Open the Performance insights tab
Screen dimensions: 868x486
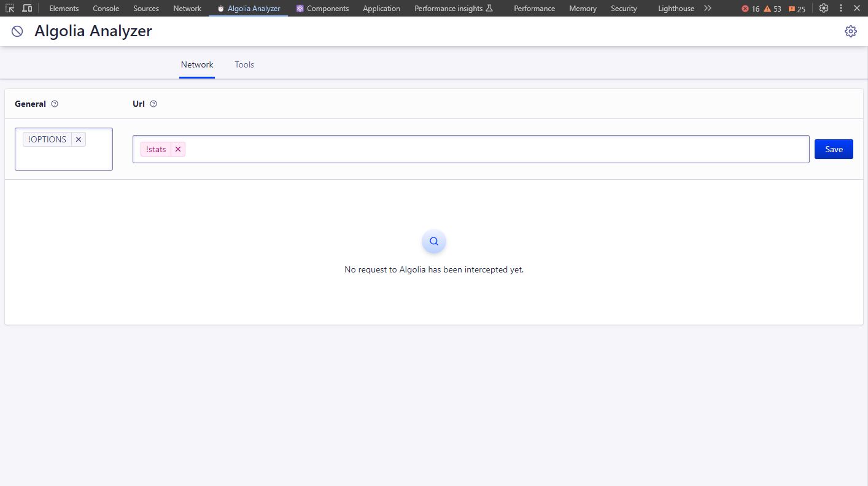[454, 9]
